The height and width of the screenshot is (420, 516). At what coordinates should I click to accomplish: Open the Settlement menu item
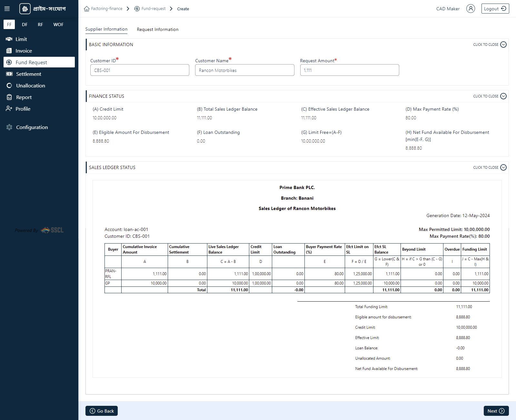[39, 74]
